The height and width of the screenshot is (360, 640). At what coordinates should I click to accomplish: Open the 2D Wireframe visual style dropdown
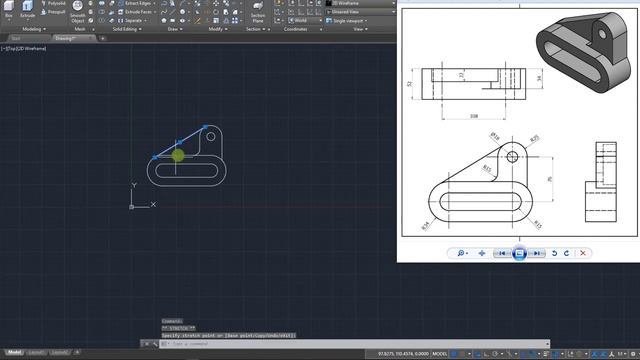pyautogui.click(x=360, y=3)
